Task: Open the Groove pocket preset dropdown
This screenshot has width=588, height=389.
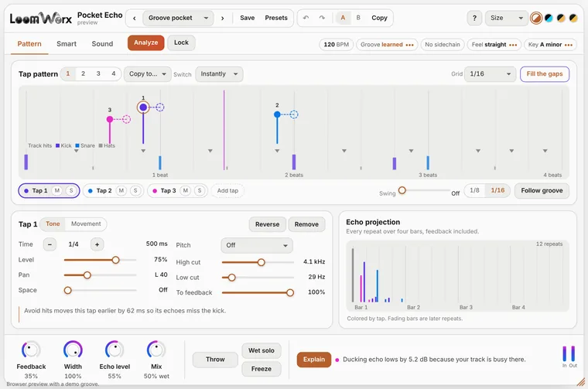Action: tap(178, 18)
